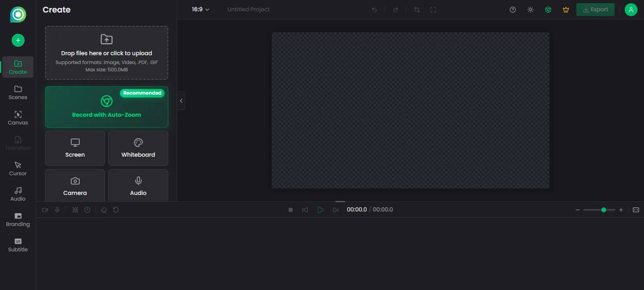
Task: Edit the Untitled Project name field
Action: 248,9
